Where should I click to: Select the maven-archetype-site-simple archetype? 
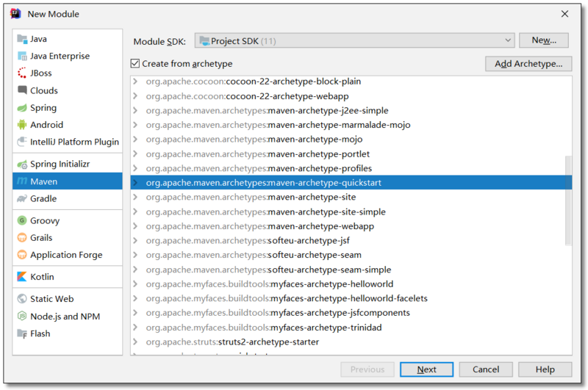pos(326,212)
